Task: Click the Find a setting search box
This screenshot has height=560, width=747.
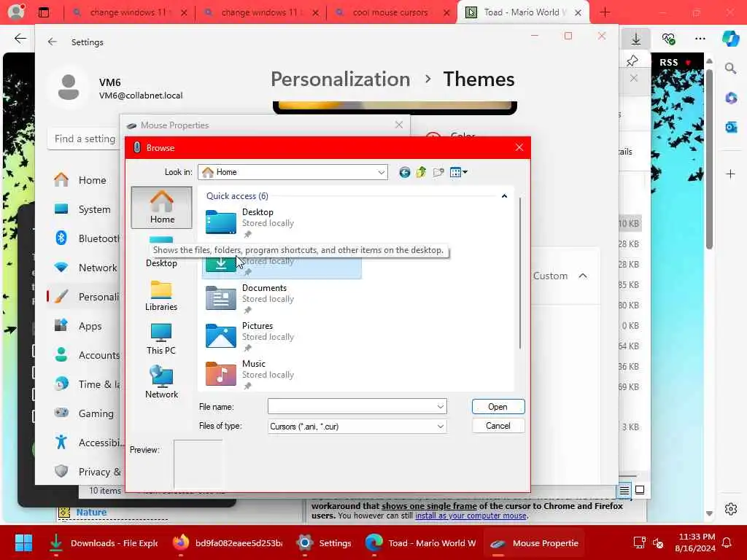Action: (x=85, y=139)
